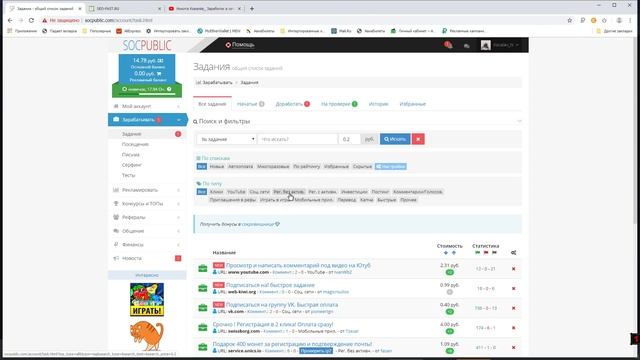Toggle the Клики type filter
This screenshot has width=640, height=360.
pyautogui.click(x=216, y=192)
